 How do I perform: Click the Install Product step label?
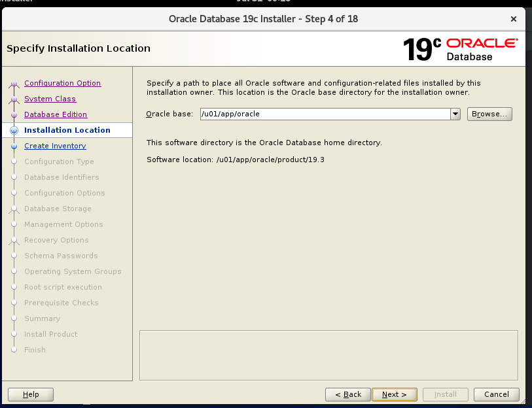click(x=51, y=334)
